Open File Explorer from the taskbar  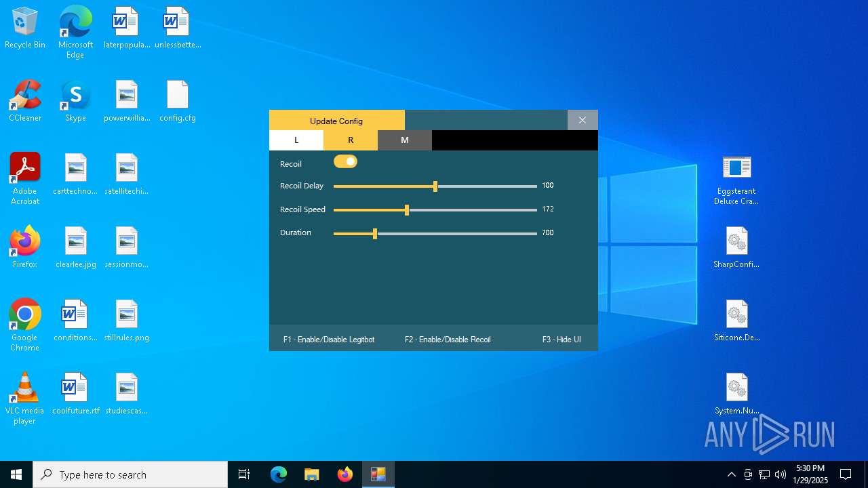coord(312,474)
